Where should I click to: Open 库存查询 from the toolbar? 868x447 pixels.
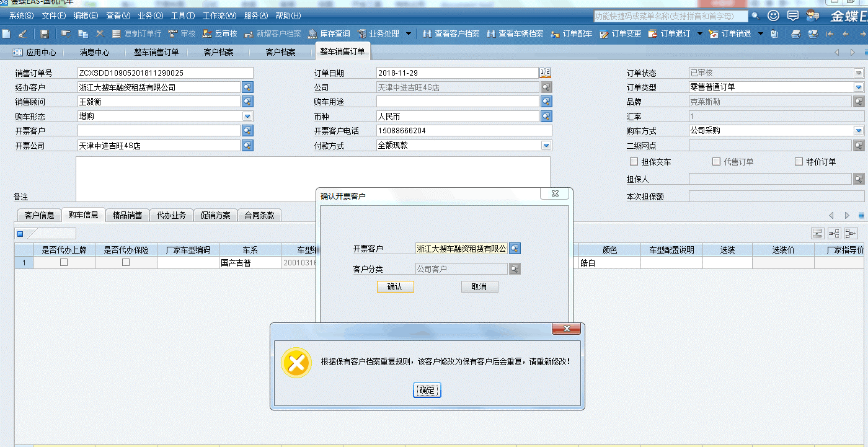(329, 34)
